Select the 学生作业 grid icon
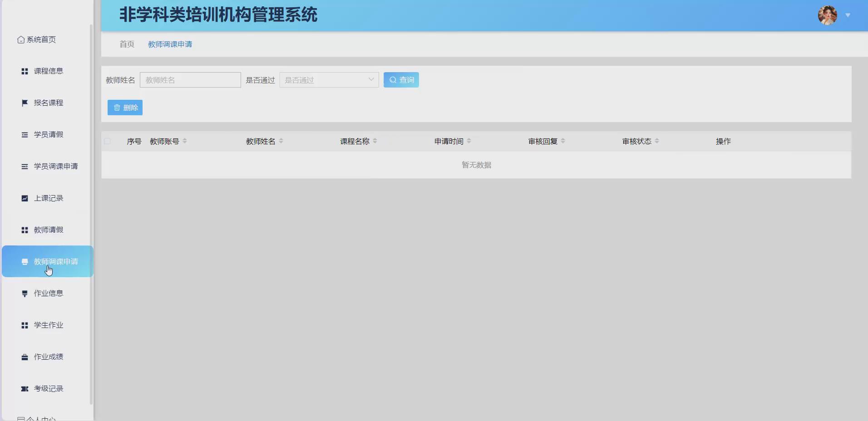 24,325
